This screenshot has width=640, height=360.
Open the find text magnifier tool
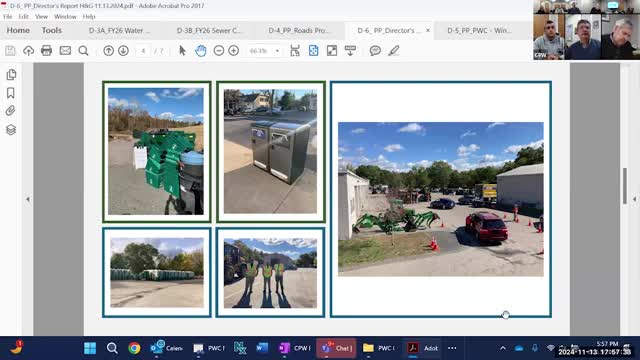(83, 51)
